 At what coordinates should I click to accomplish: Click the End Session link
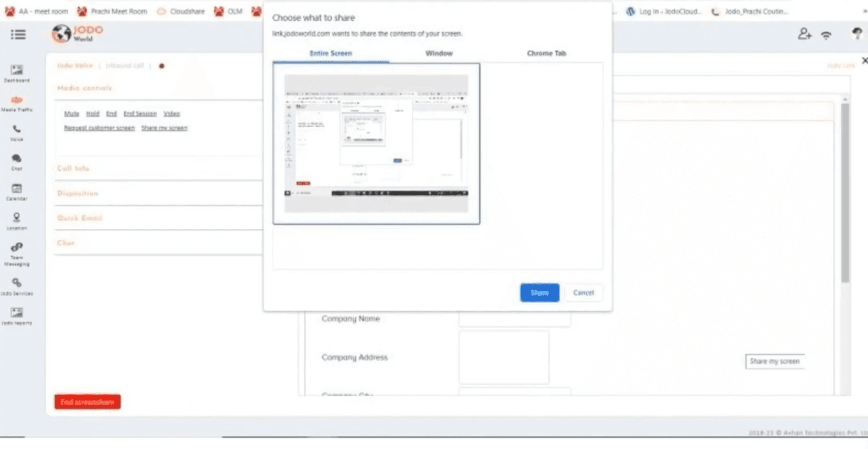pos(140,113)
